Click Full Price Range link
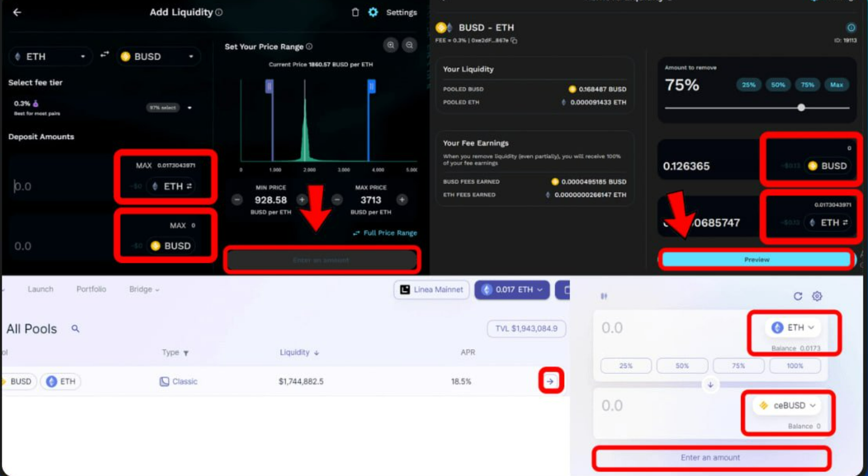Viewport: 868px width, 476px height. tap(385, 233)
